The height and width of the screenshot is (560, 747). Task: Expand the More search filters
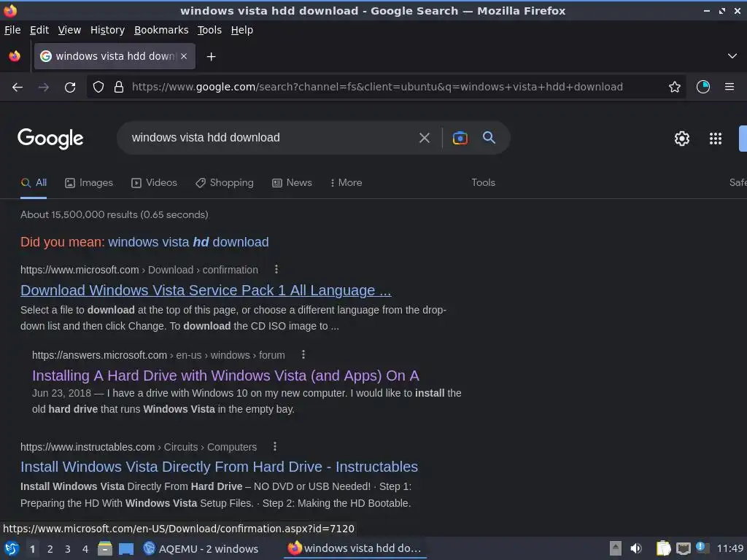pos(346,183)
